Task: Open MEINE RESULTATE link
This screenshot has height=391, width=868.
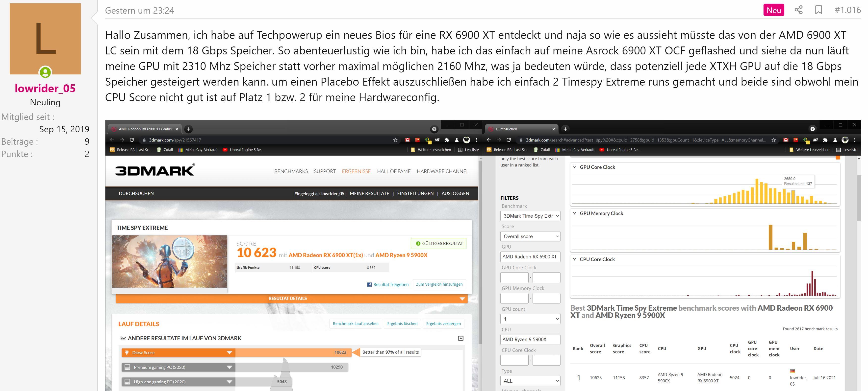Action: [x=369, y=193]
